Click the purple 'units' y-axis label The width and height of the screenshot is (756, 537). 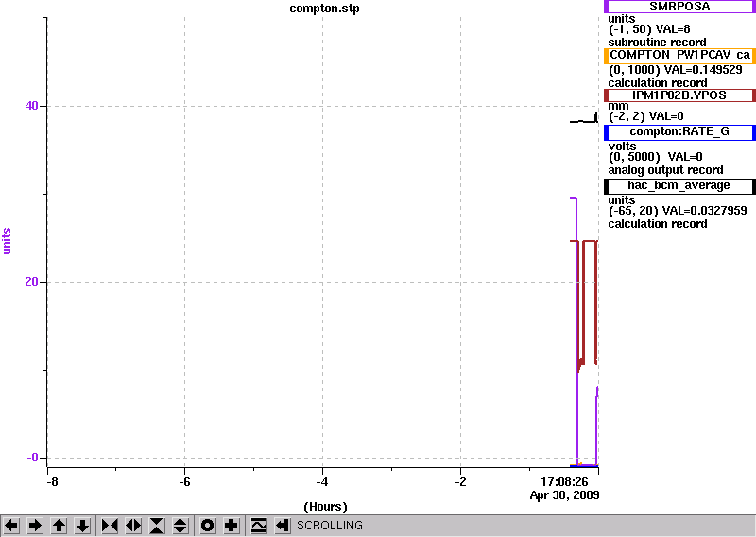click(x=7, y=241)
